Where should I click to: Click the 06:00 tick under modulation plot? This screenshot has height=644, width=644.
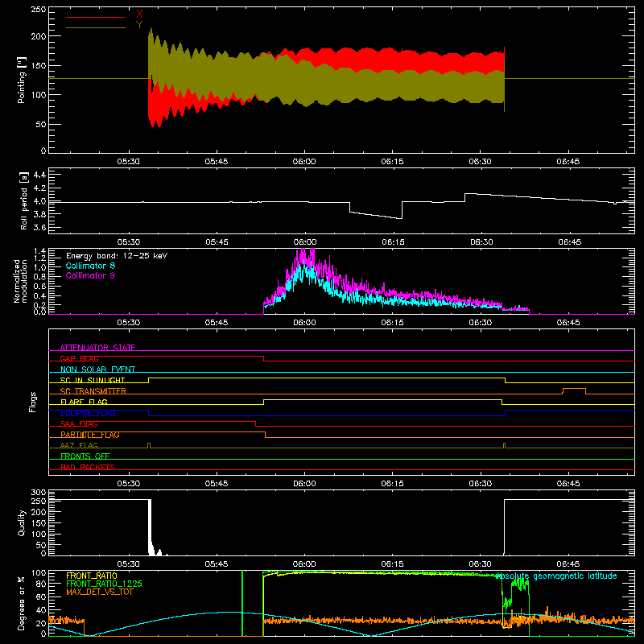(x=304, y=323)
